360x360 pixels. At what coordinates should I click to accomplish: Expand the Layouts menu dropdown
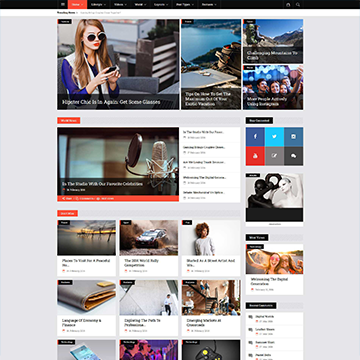pos(161,4)
